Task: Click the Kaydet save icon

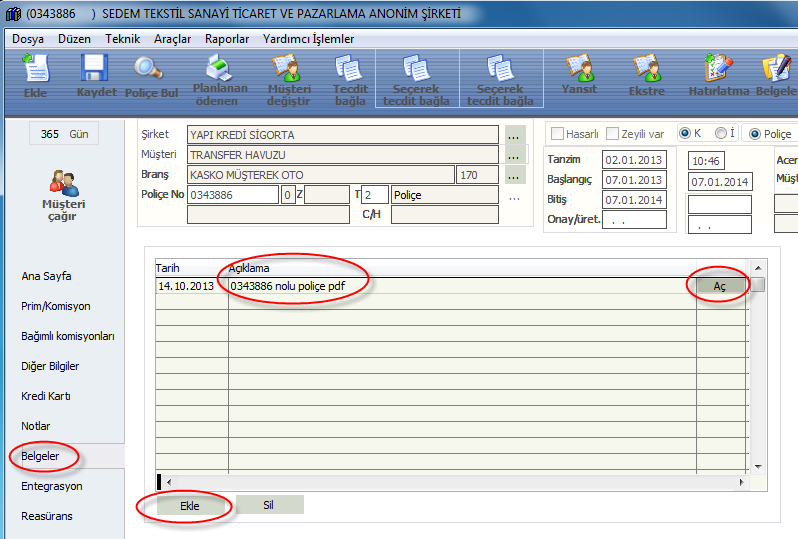Action: tap(96, 76)
